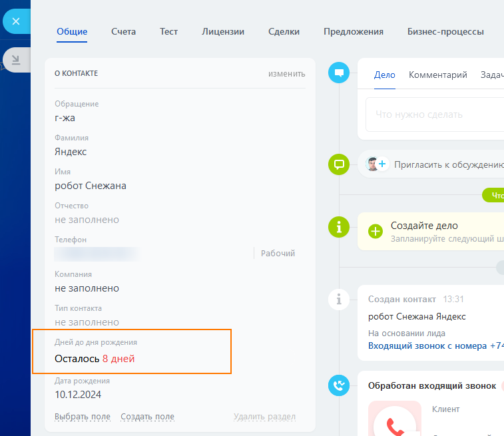Screen dimensions: 504x436
Task: Click the green info timeline icon
Action: [339, 227]
